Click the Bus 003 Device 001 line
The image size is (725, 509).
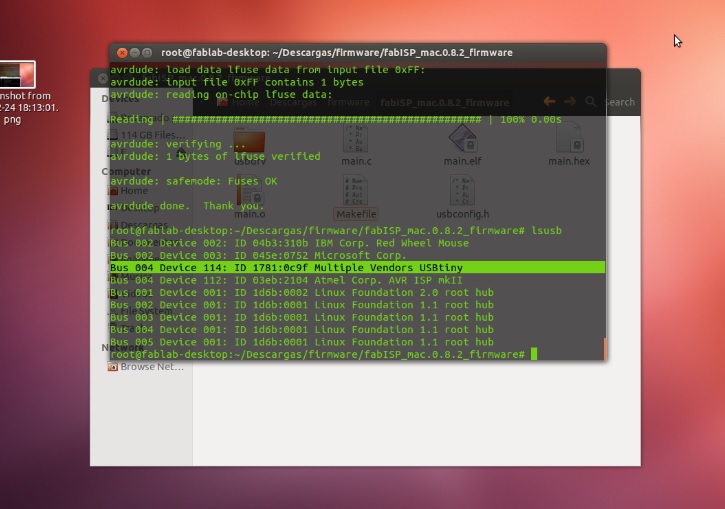pyautogui.click(x=301, y=317)
